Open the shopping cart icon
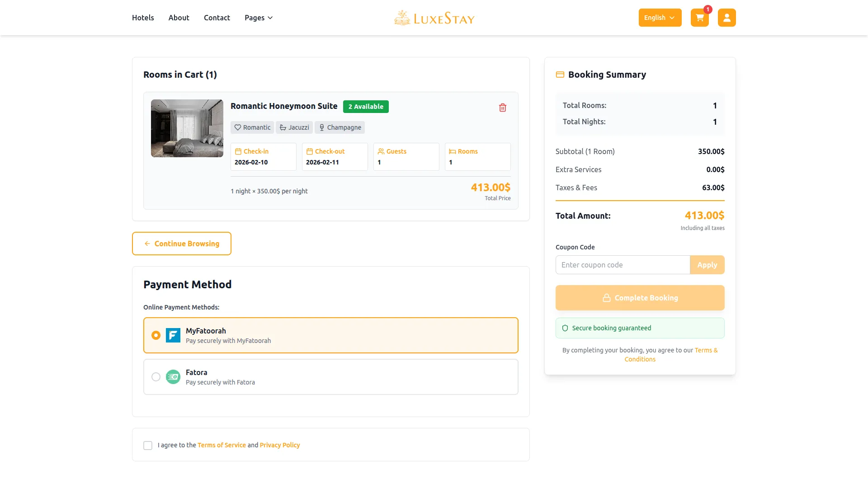This screenshot has height=488, width=868. click(699, 18)
